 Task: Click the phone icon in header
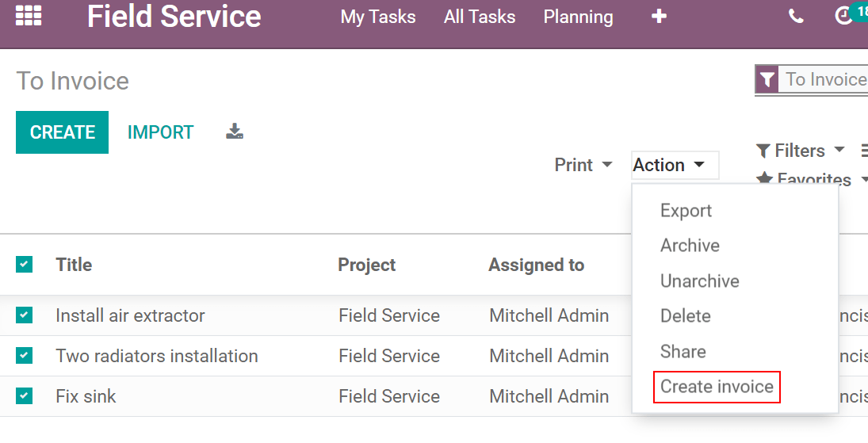click(796, 17)
